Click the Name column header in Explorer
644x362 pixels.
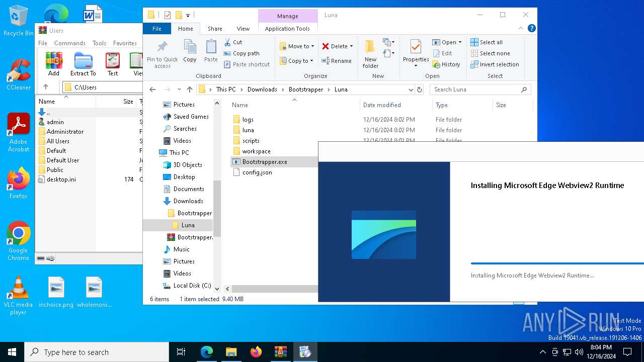click(294, 105)
